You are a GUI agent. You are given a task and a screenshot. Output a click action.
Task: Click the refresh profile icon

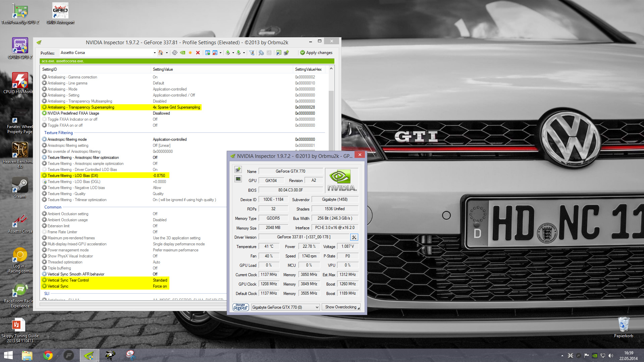point(175,53)
